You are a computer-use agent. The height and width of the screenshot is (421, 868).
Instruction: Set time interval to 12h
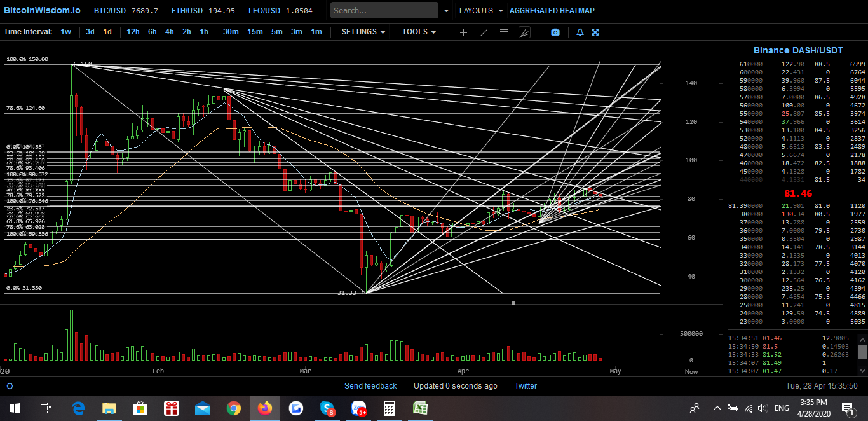click(x=133, y=32)
